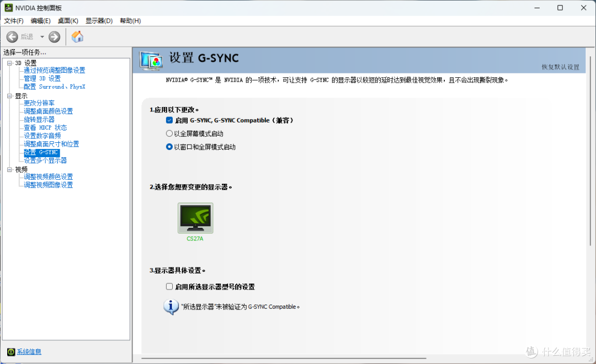Open the 文件(F) menu
This screenshot has width=596, height=364.
tap(14, 21)
